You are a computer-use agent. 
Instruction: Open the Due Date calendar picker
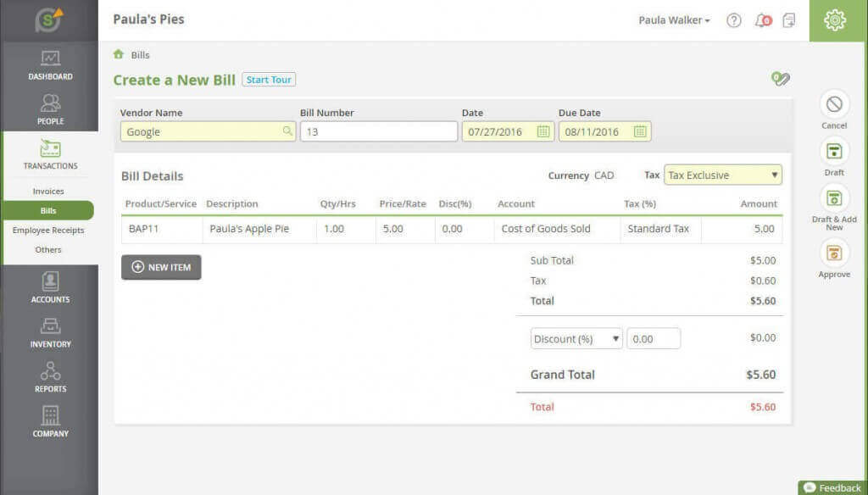point(642,131)
